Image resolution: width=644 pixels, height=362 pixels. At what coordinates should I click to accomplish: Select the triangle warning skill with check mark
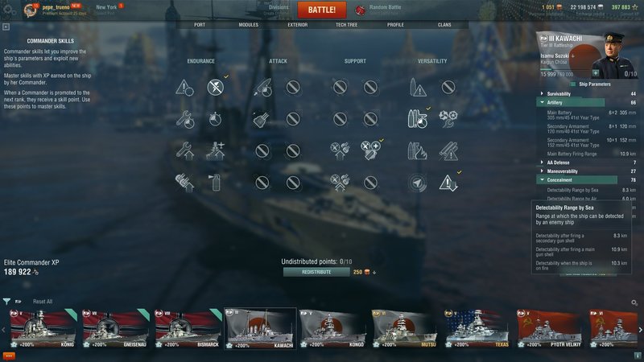(448, 183)
